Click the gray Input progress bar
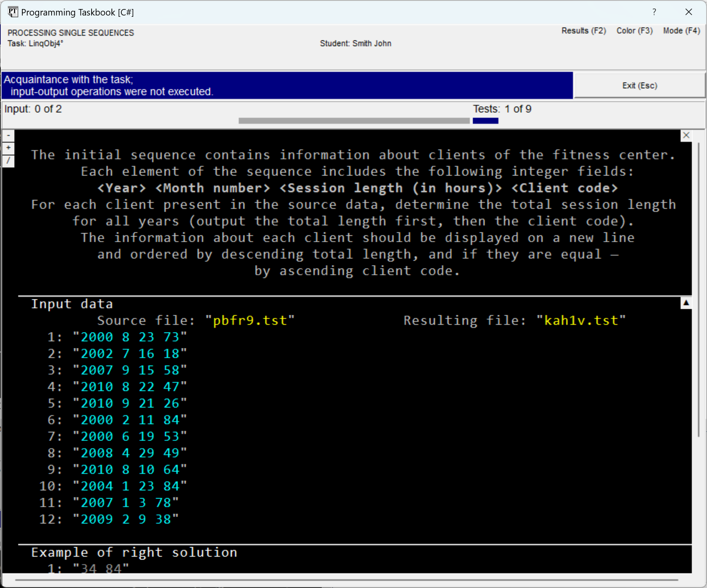 (353, 121)
